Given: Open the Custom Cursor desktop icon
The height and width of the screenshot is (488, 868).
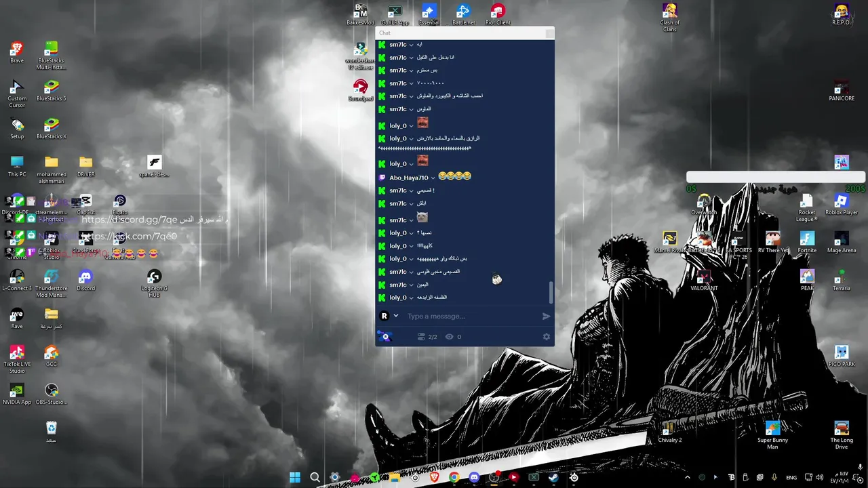Looking at the screenshot, I should pos(17,94).
